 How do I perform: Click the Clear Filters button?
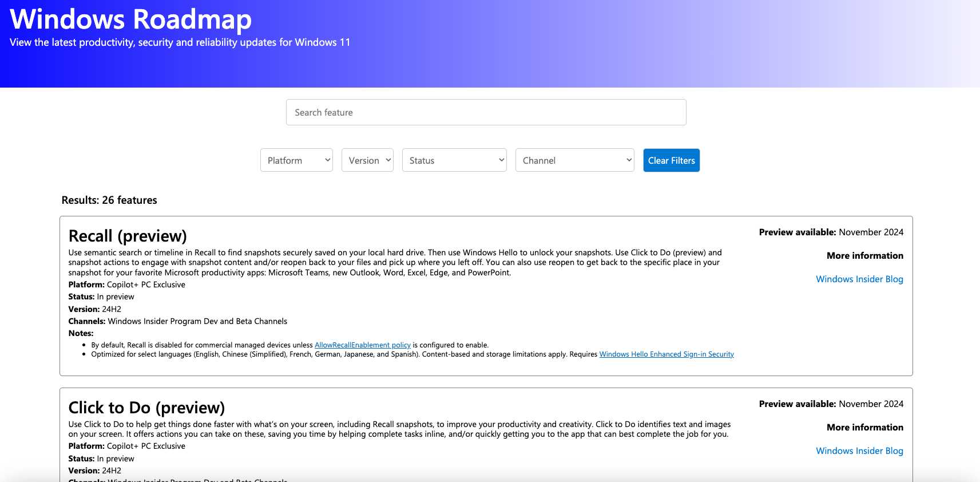point(671,160)
